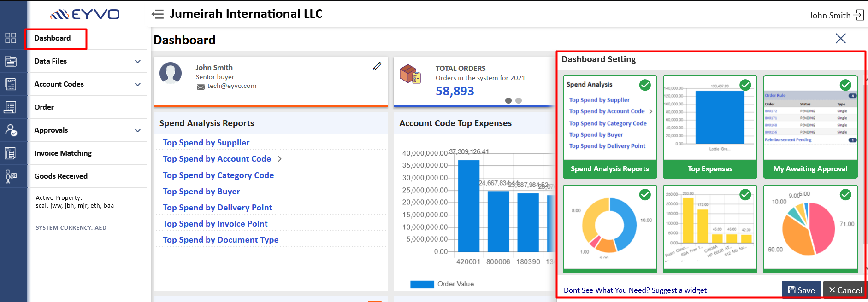Screen dimensions: 868x302
Task: Select the Top Expenses widget label
Action: pos(710,169)
